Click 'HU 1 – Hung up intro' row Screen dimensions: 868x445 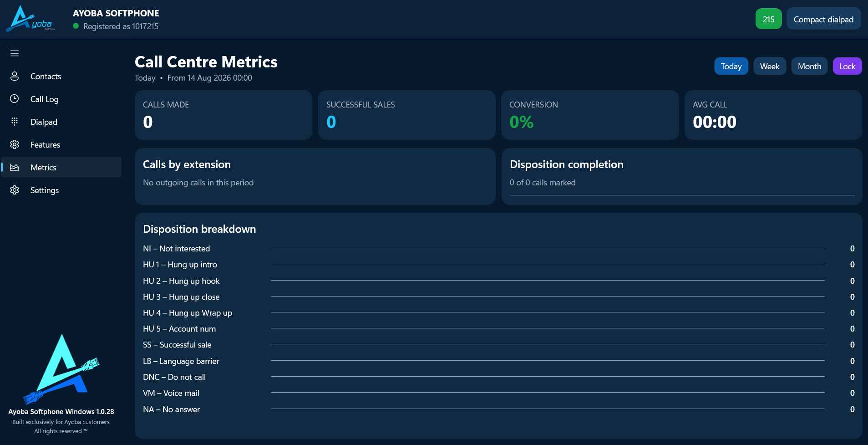point(498,265)
